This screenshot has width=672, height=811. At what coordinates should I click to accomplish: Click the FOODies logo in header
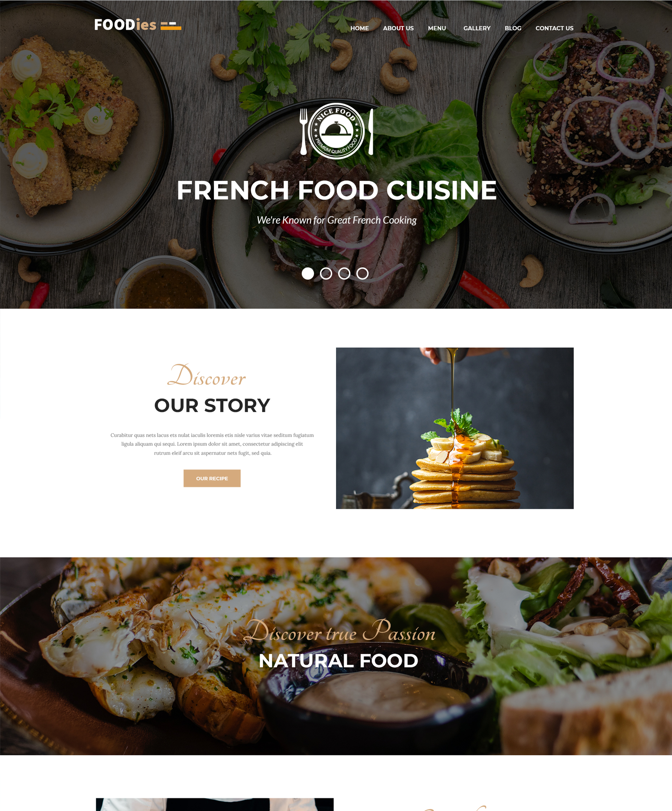(x=138, y=25)
